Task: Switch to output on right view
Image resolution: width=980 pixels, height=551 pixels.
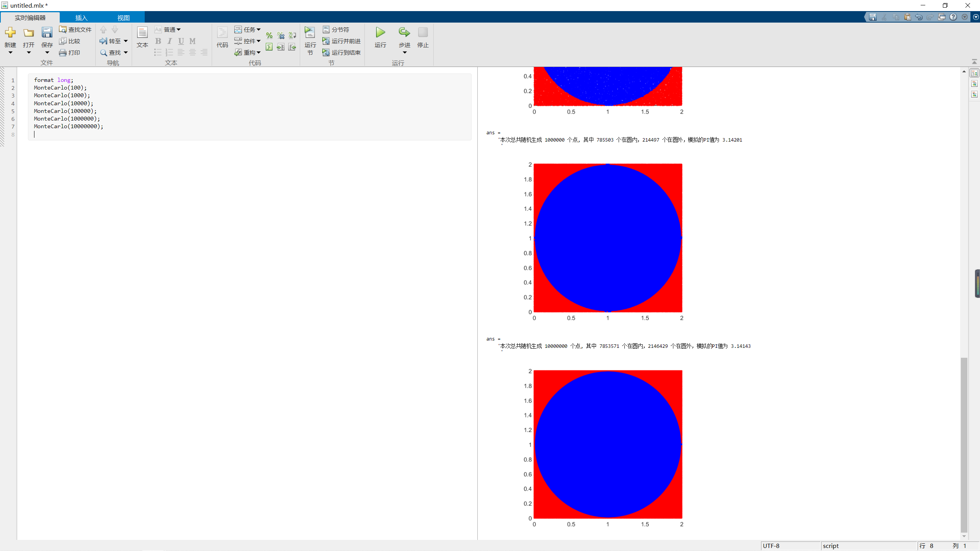Action: [x=974, y=73]
